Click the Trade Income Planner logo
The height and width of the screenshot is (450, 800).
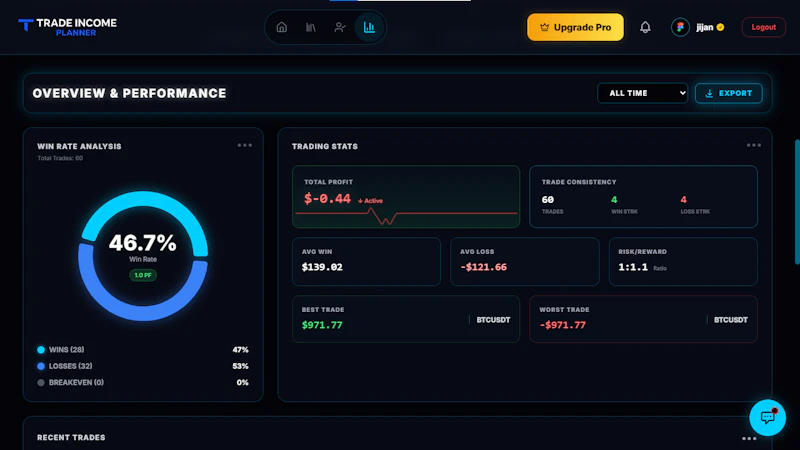tap(67, 27)
